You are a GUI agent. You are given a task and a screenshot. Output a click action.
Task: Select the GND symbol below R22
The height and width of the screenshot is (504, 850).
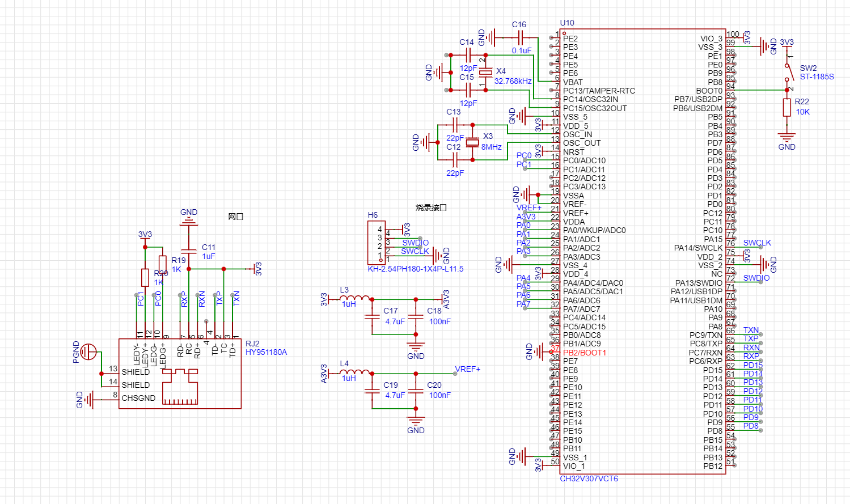(787, 138)
